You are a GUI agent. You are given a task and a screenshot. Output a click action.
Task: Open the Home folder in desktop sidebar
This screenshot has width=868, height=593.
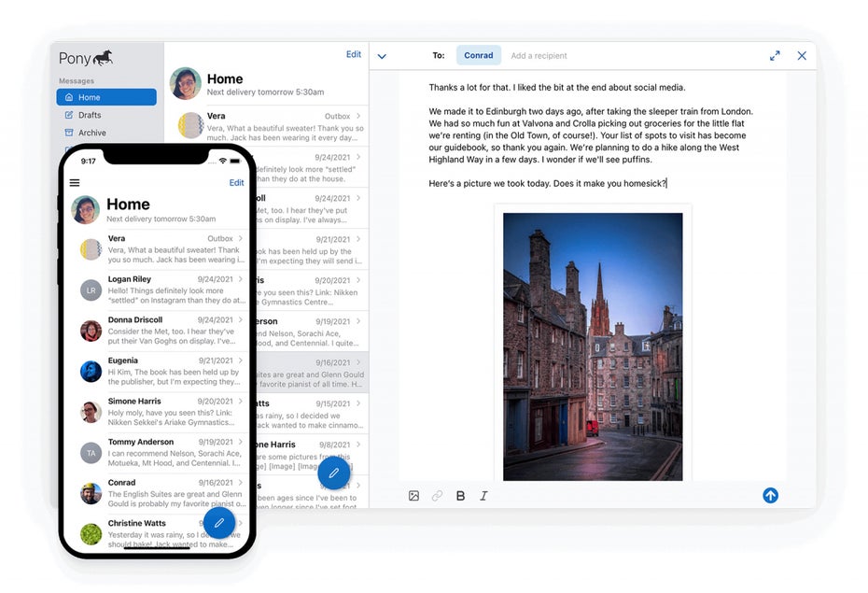(x=106, y=97)
